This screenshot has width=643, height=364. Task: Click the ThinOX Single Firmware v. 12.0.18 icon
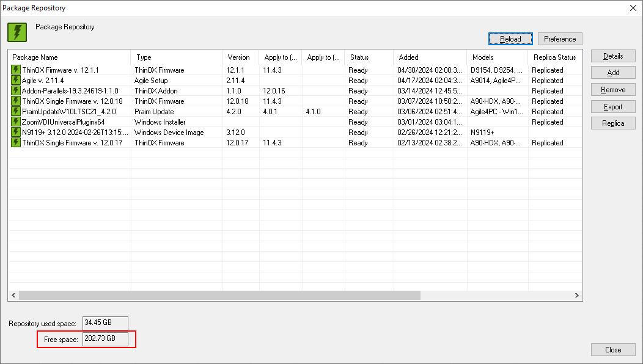click(16, 101)
